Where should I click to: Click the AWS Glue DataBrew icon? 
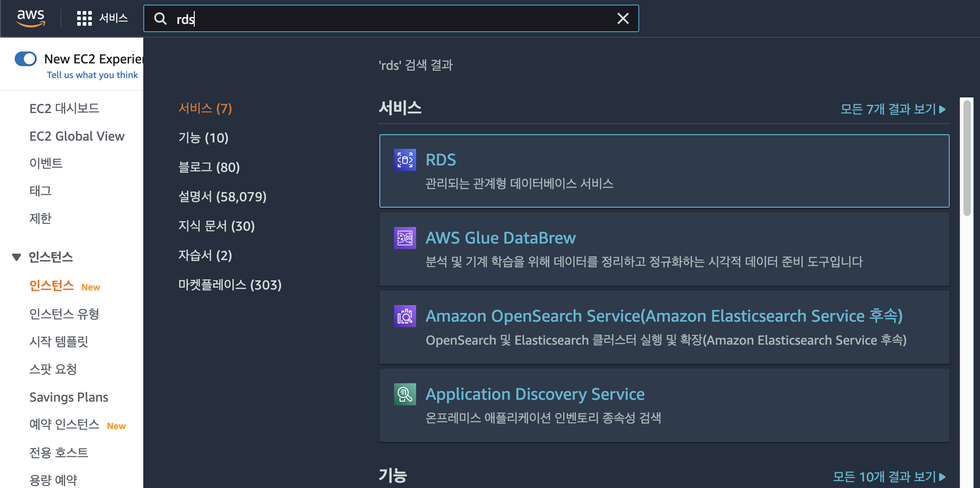point(405,238)
